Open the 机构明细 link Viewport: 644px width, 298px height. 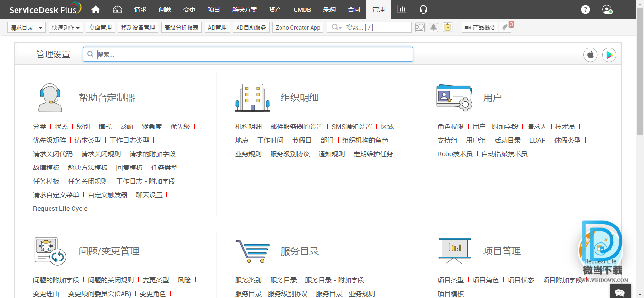[248, 127]
